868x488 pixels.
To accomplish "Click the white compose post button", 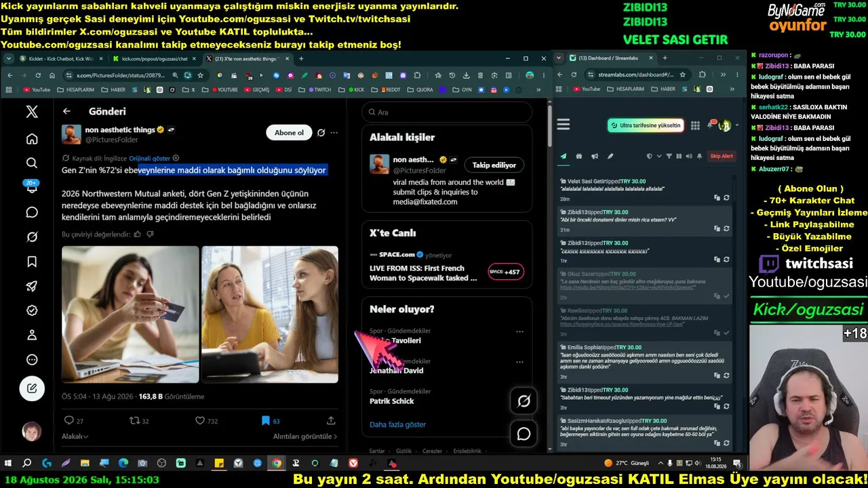I will click(x=32, y=388).
